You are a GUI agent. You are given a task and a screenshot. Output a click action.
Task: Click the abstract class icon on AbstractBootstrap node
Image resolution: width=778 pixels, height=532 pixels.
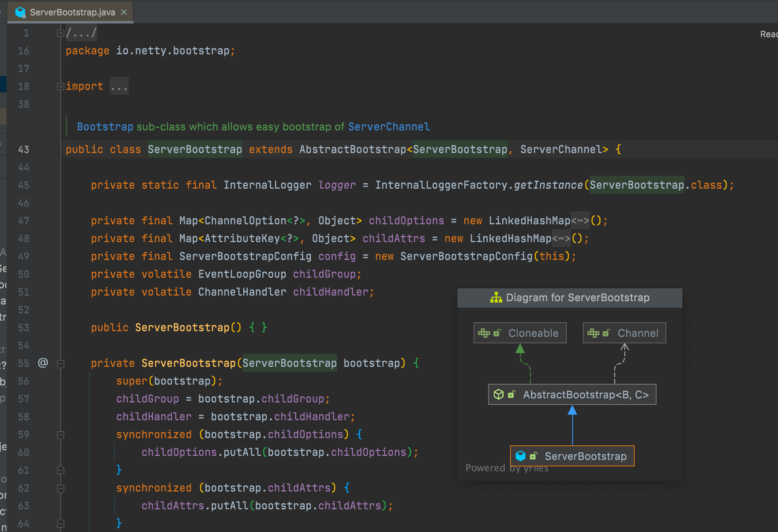[499, 394]
